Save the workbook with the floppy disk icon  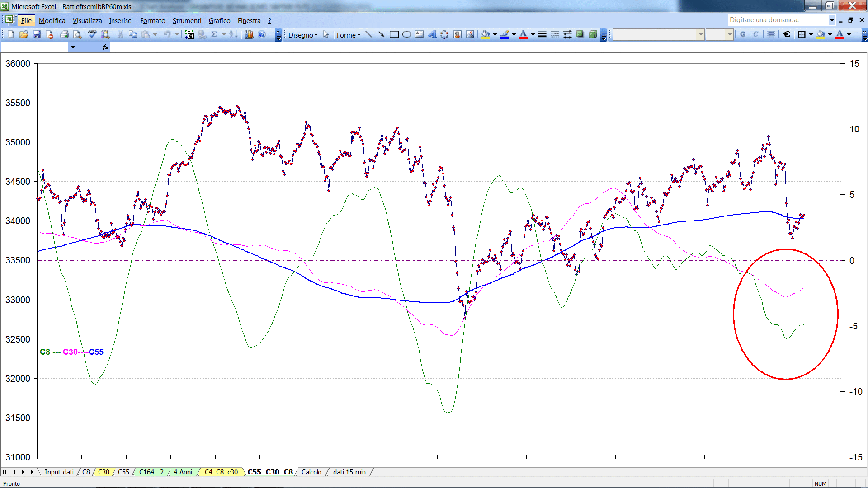pyautogui.click(x=37, y=34)
